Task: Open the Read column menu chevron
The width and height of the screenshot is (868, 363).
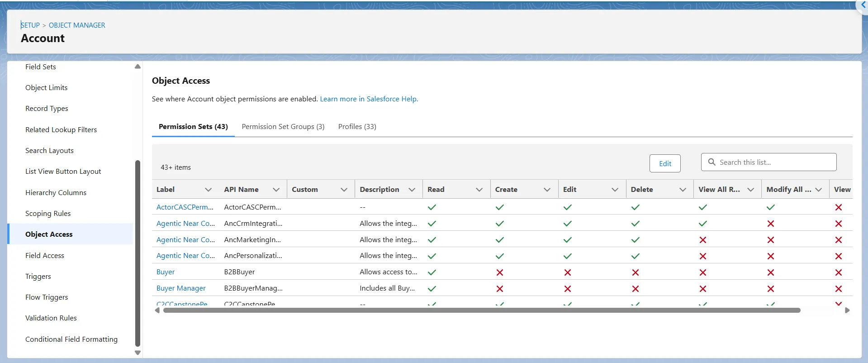Action: click(479, 190)
